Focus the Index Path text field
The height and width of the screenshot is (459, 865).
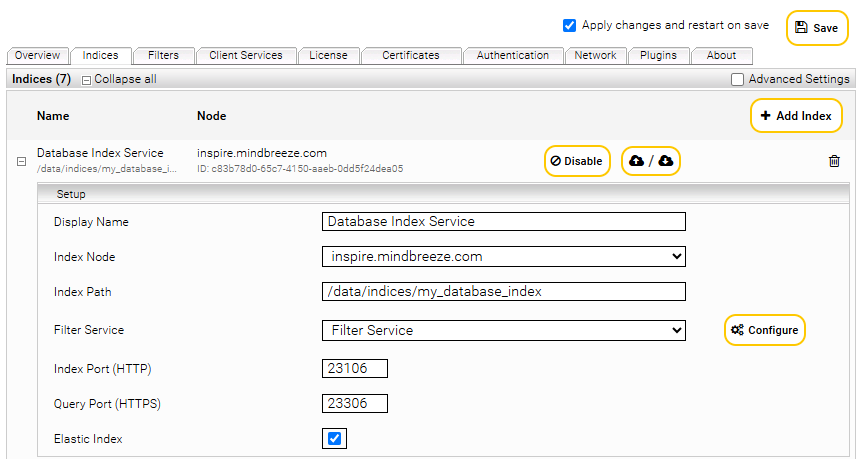[504, 292]
